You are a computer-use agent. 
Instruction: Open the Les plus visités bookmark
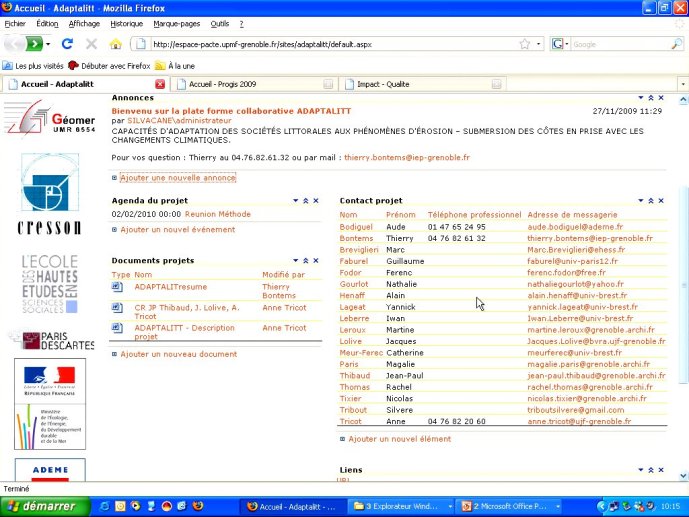coord(33,66)
